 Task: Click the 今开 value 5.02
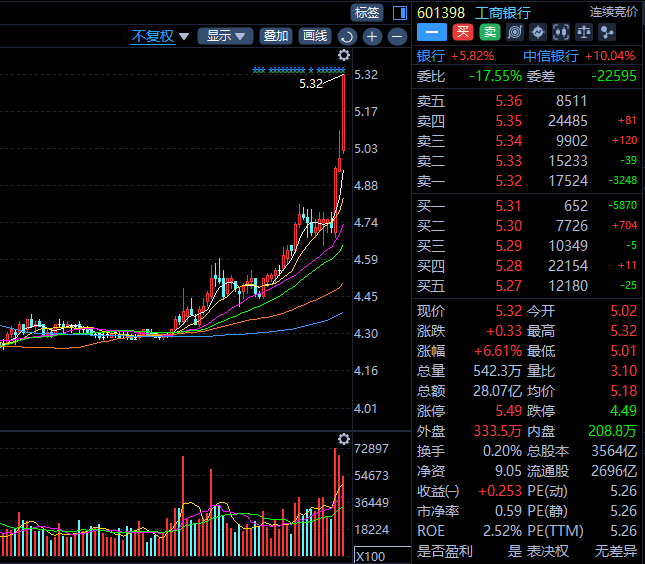pyautogui.click(x=624, y=311)
